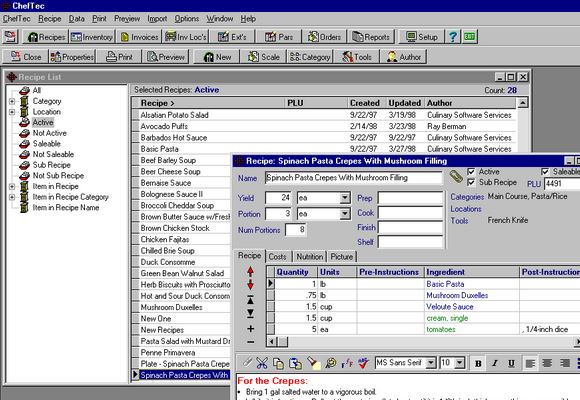Open the Portion units dropdown
Screen dimensions: 580x400
tap(345, 214)
